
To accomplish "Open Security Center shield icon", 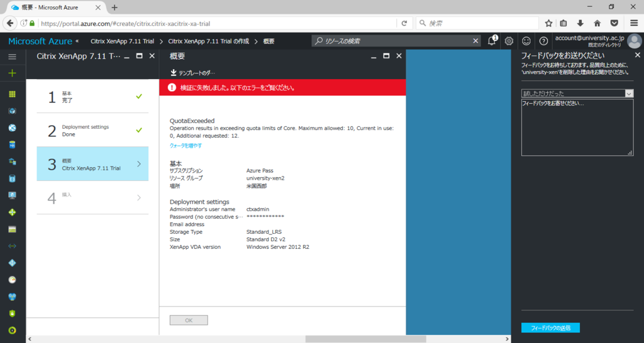I will point(13,313).
